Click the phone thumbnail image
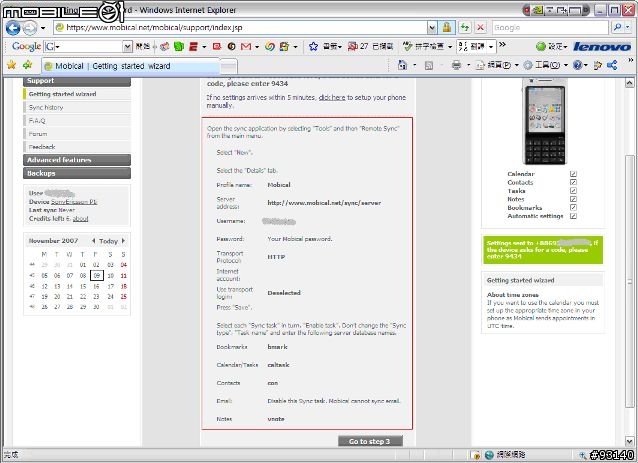The image size is (638, 463). (544, 121)
